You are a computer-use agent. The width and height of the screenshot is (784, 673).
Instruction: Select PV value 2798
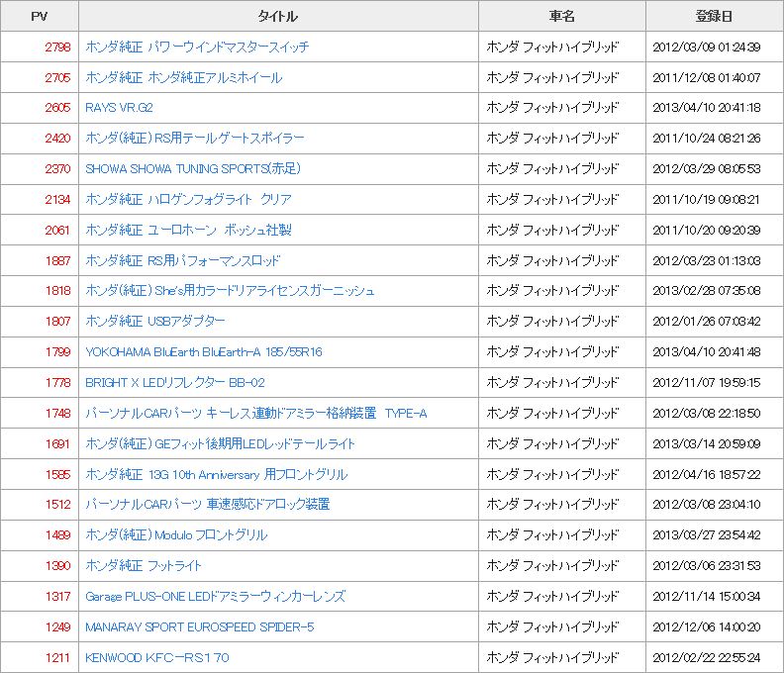point(57,47)
